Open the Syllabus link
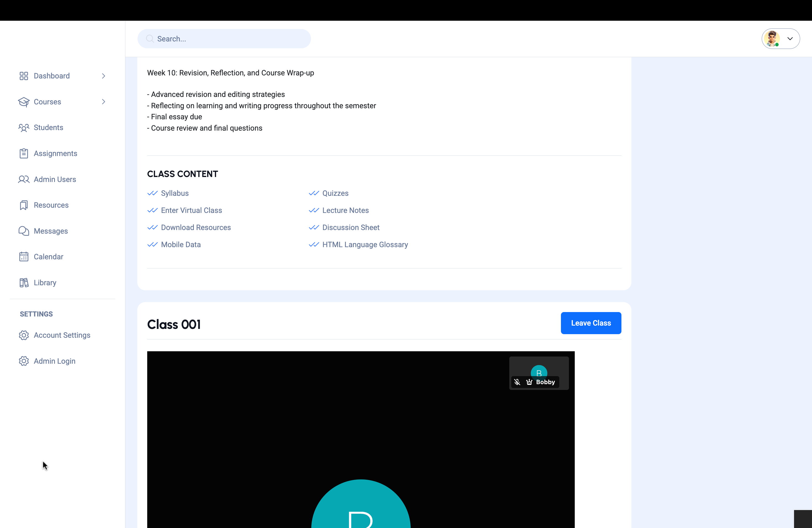The image size is (812, 528). [175, 193]
